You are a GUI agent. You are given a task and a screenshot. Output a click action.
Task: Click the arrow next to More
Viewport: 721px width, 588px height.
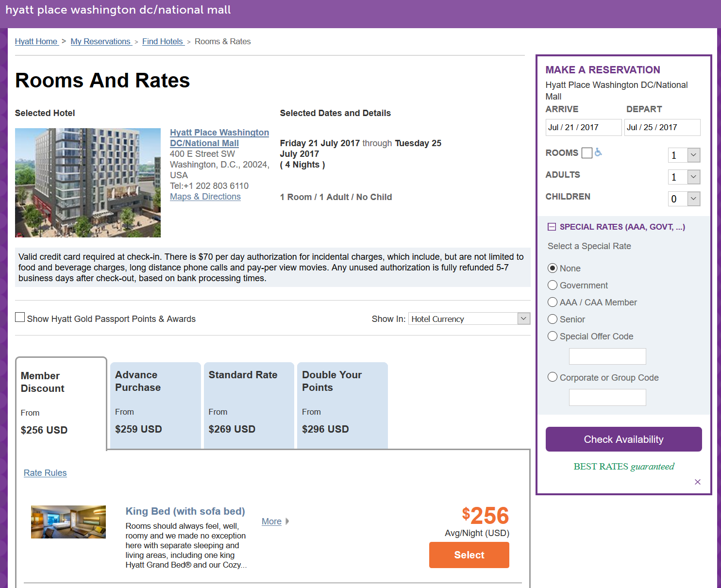point(287,521)
